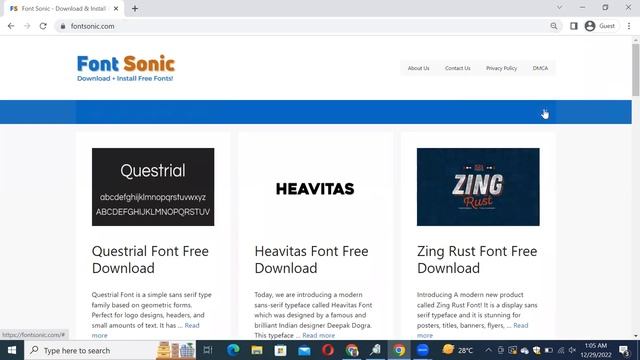Screen dimensions: 640x360
Task: Open the Heavitas font preview thumbnail
Action: [x=316, y=187]
